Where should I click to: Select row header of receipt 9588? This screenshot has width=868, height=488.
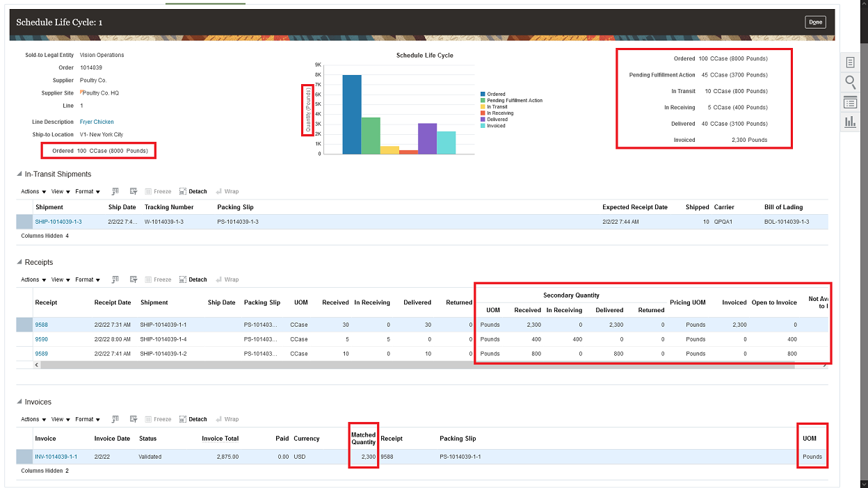(x=25, y=325)
